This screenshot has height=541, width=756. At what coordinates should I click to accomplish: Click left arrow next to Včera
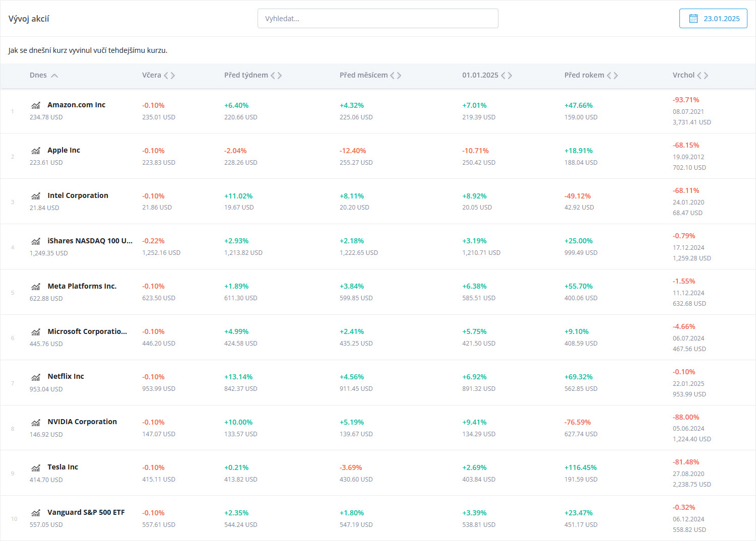click(166, 76)
